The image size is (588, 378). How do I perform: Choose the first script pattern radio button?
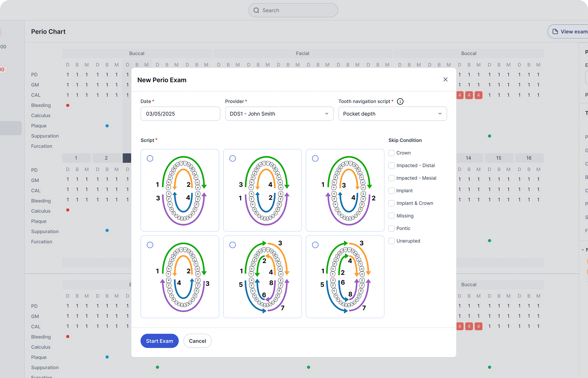click(150, 159)
